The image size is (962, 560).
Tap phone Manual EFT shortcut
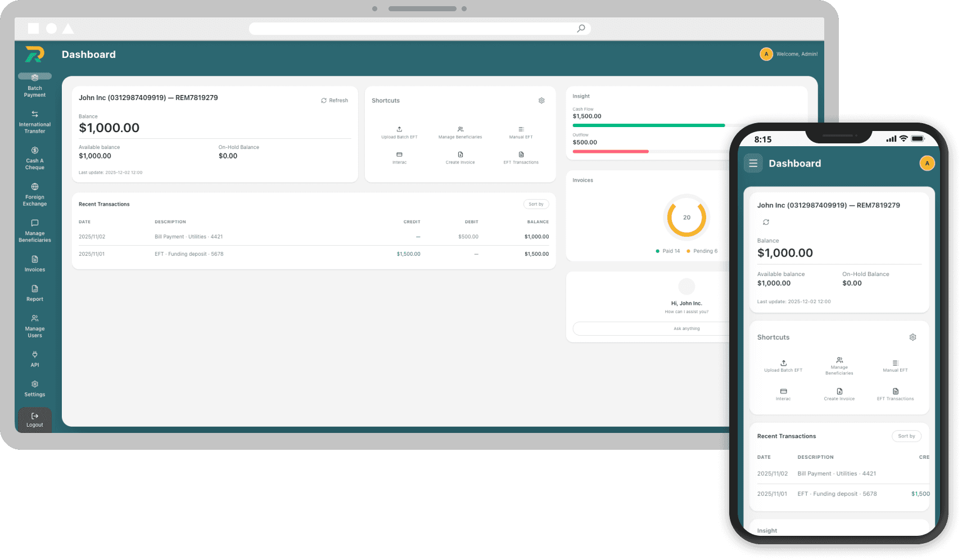point(895,366)
